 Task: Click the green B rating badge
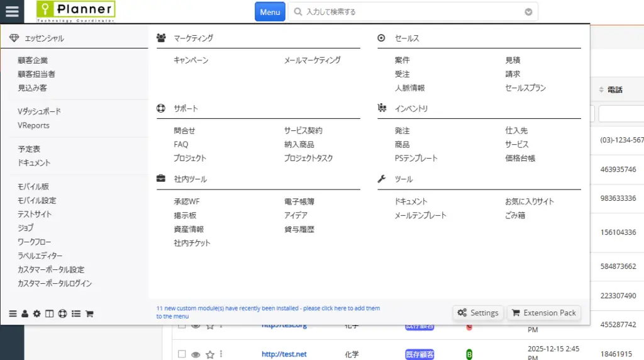[469, 354]
